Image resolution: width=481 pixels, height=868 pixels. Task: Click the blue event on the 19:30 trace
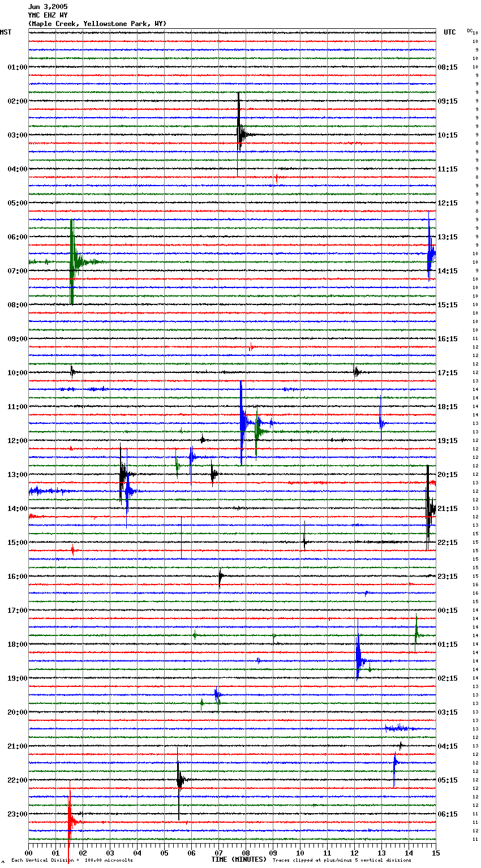point(217,695)
